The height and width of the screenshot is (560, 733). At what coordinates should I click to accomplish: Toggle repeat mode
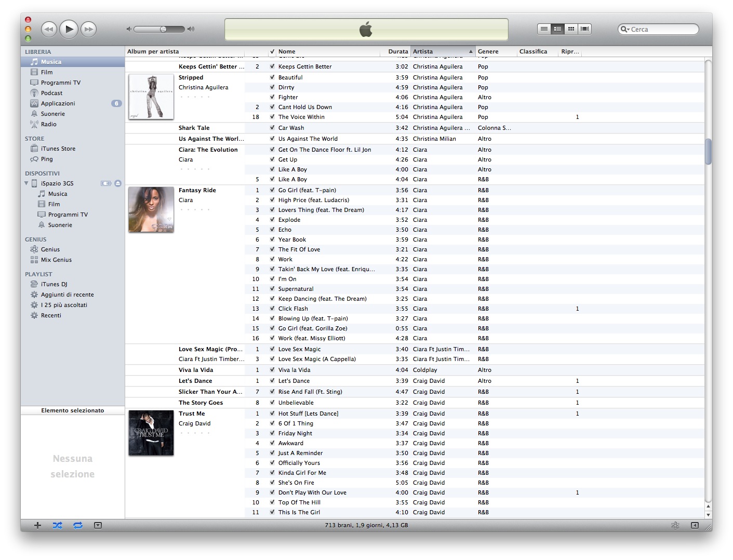(x=78, y=525)
